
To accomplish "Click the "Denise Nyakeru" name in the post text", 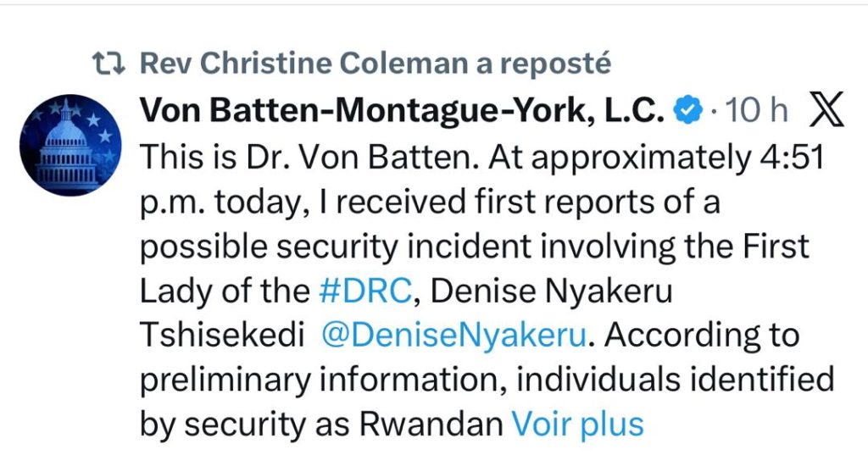I will 552,291.
